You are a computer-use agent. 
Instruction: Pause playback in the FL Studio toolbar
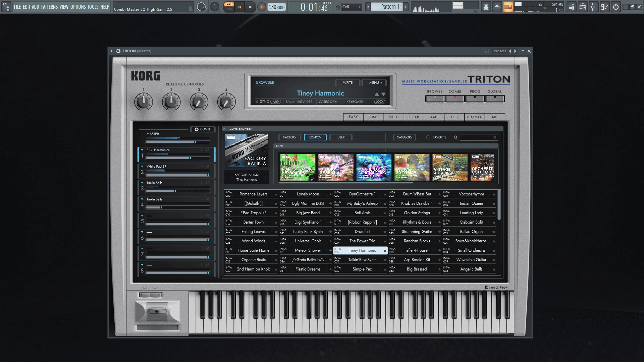(x=239, y=7)
